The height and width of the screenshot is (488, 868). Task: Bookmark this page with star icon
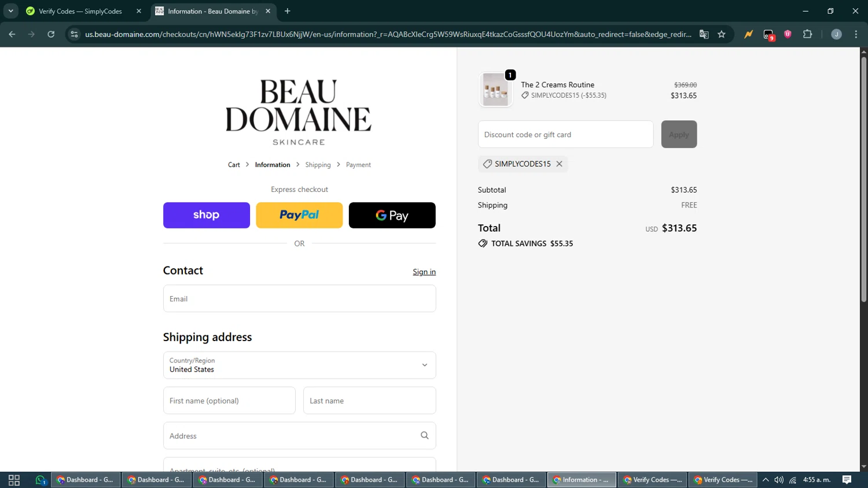pos(722,35)
